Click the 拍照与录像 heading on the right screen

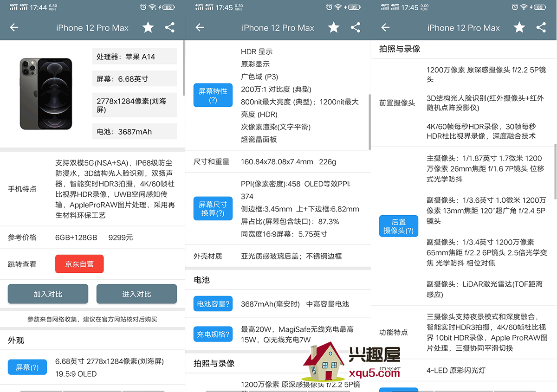click(x=400, y=49)
